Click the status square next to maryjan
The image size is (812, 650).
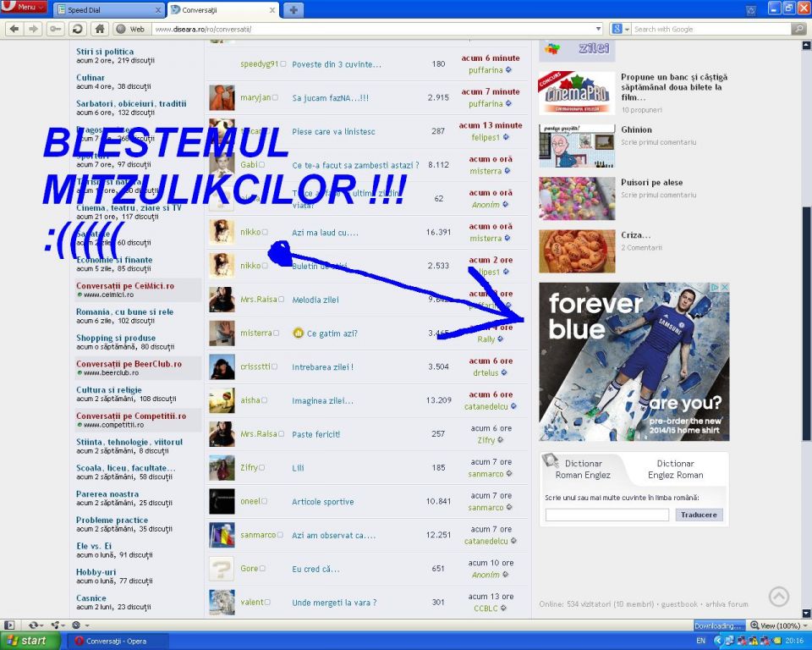pyautogui.click(x=275, y=97)
